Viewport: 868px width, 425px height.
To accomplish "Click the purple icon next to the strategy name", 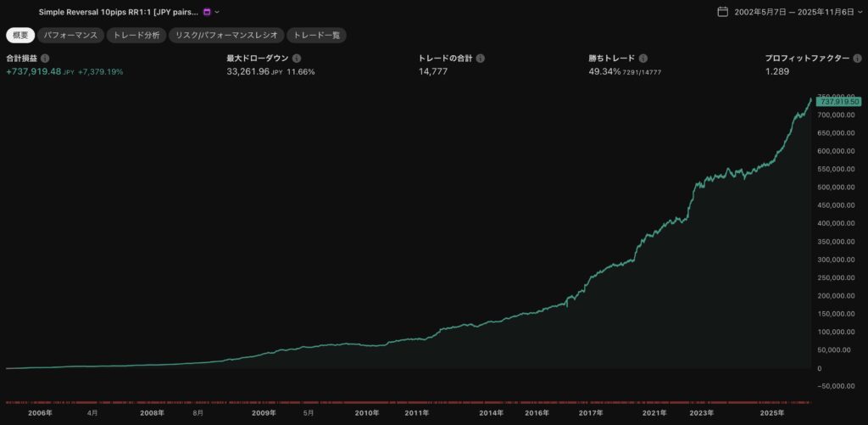I will (x=207, y=12).
